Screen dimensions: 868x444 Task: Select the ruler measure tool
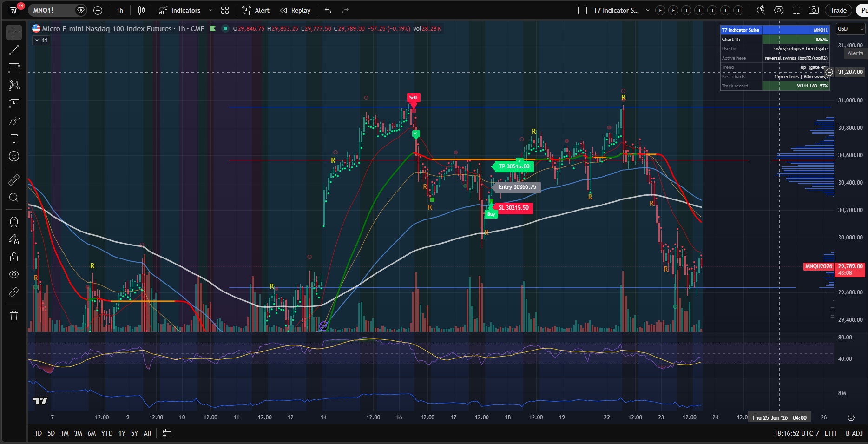point(14,179)
